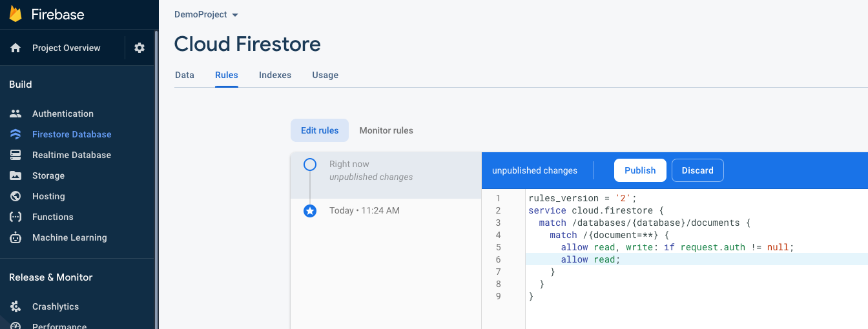The height and width of the screenshot is (329, 868).
Task: Click the 'service cloud.firestore {' code line
Action: click(595, 210)
